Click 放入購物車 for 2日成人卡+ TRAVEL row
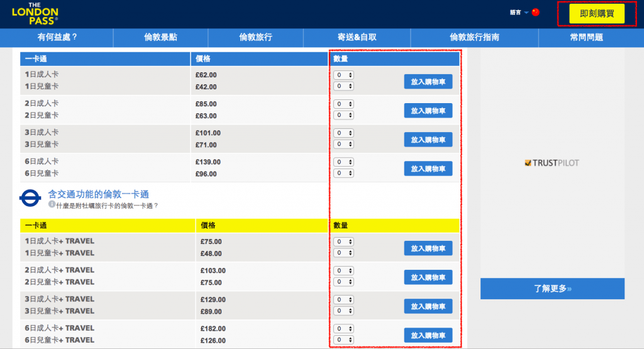This screenshot has height=349, width=644. tap(428, 277)
